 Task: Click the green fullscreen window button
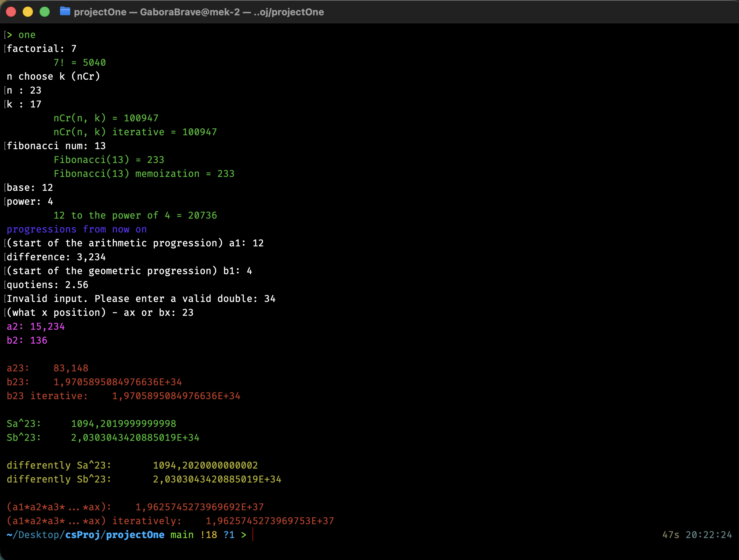click(45, 12)
